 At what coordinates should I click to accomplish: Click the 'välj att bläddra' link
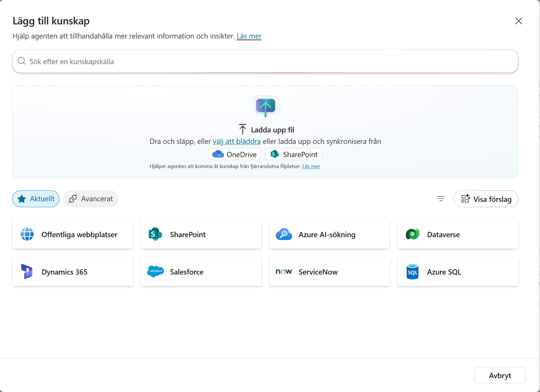(x=237, y=142)
